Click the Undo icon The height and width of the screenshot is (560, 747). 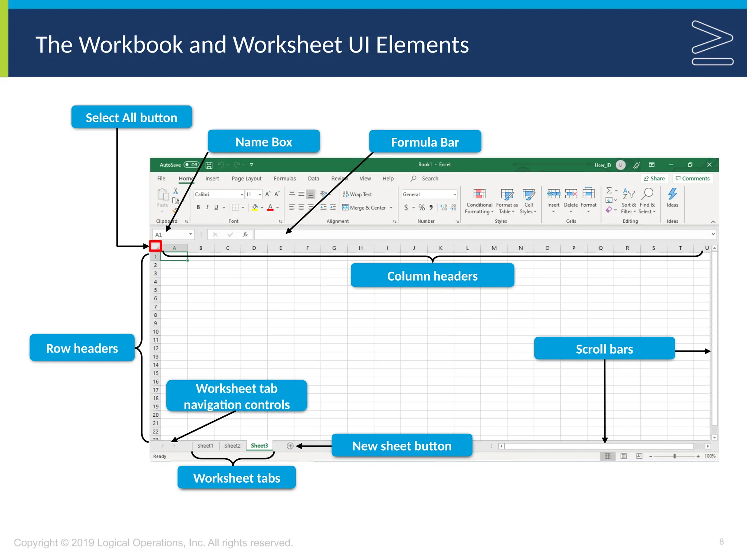pyautogui.click(x=221, y=165)
